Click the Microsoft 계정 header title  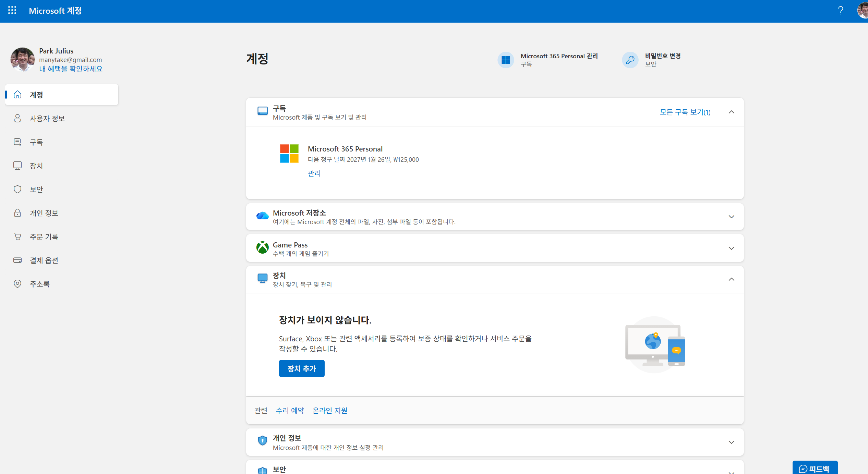pos(55,11)
